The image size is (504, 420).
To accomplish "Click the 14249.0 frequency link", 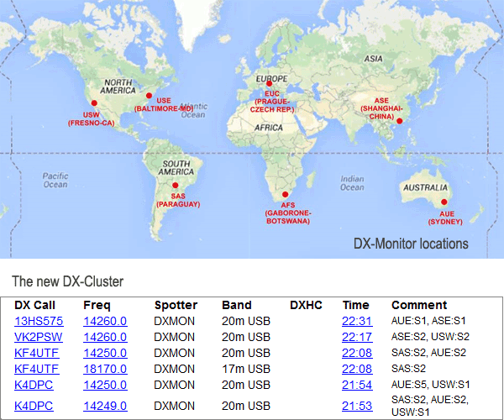I will [105, 407].
